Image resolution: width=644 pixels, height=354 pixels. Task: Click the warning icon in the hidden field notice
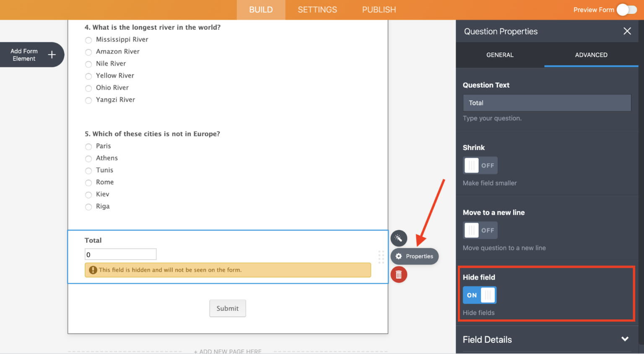(93, 270)
